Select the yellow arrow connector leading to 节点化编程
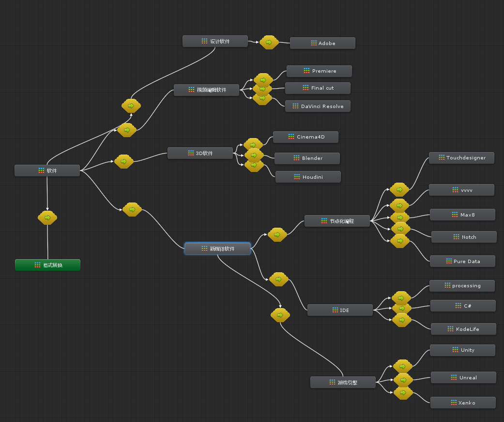 tap(277, 235)
